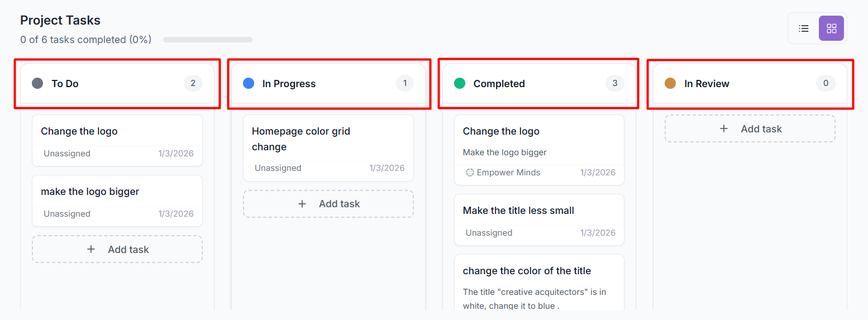This screenshot has height=320, width=868.
Task: Click the Completed count badge showing 3
Action: 615,84
